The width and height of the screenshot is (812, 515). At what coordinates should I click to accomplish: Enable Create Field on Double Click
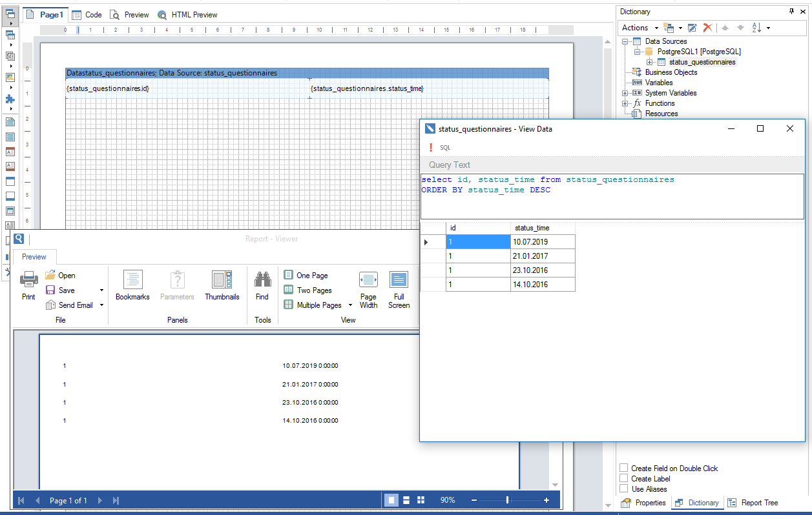click(x=623, y=469)
